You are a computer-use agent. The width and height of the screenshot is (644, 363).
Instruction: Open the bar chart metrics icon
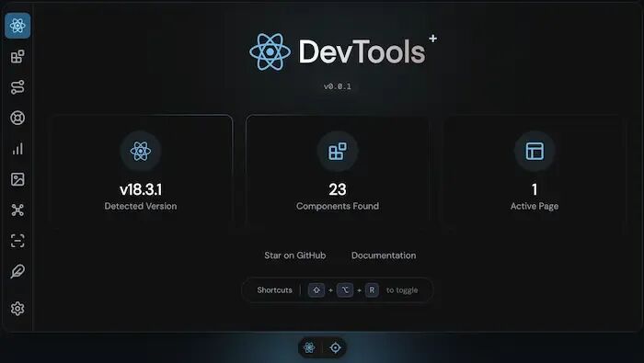[17, 149]
